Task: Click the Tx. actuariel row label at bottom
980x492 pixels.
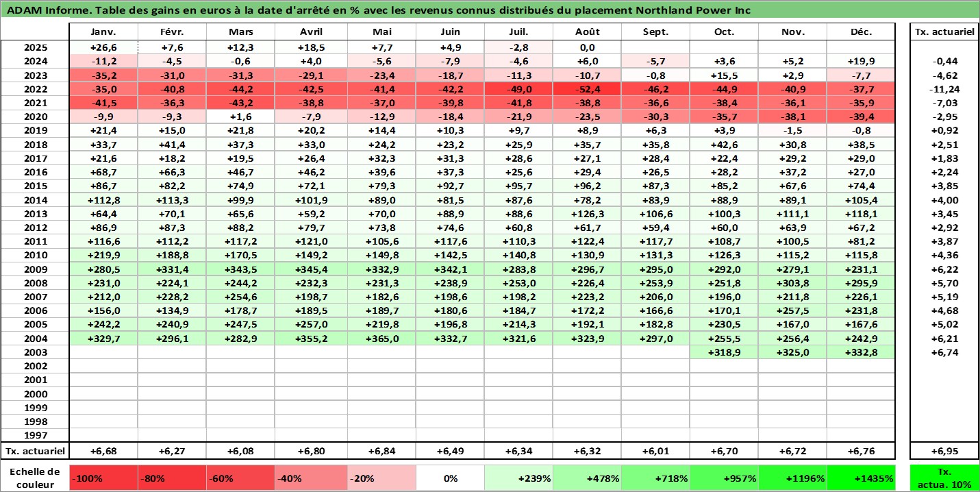Action: [36, 451]
